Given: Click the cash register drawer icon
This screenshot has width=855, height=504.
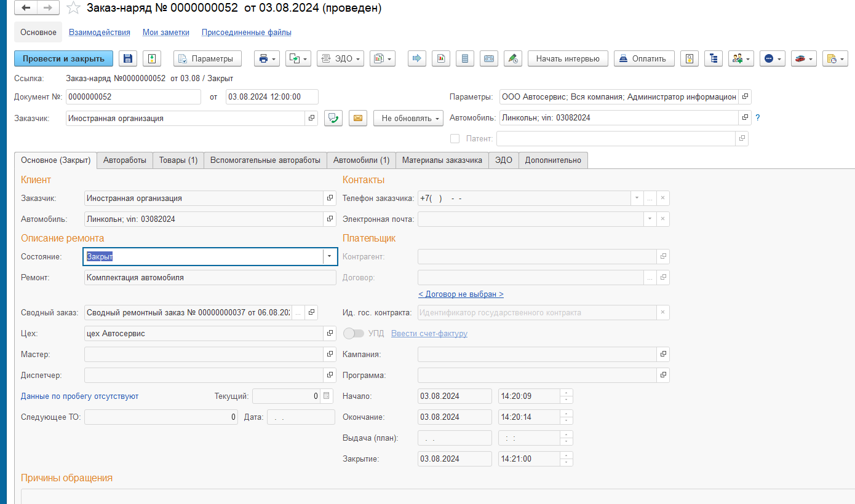Looking at the screenshot, I should point(489,58).
